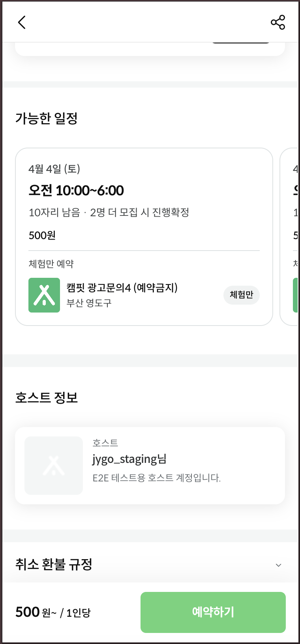Select the 4월 4일 (토) schedule card
Screen dimensions: 300x644
pyautogui.click(x=144, y=237)
